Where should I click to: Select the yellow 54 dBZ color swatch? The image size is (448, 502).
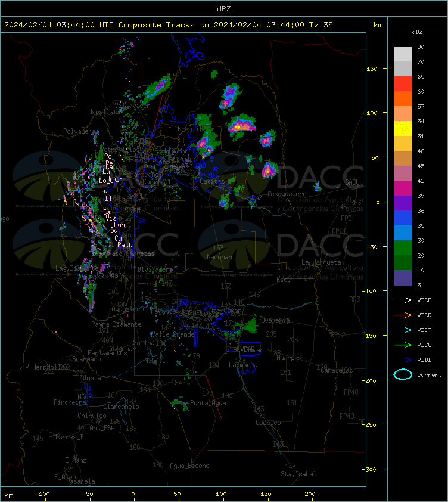point(403,128)
